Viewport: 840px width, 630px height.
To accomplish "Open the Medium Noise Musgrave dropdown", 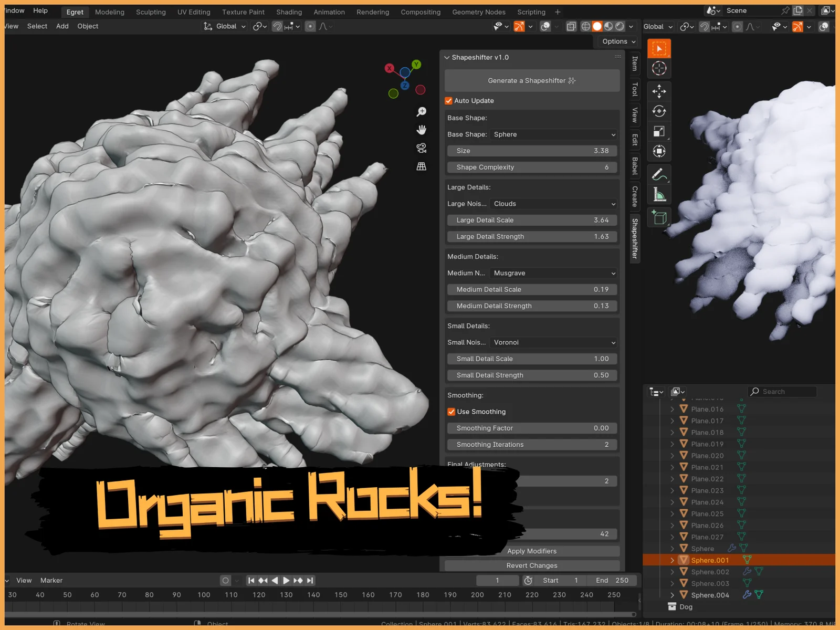I will tap(554, 273).
